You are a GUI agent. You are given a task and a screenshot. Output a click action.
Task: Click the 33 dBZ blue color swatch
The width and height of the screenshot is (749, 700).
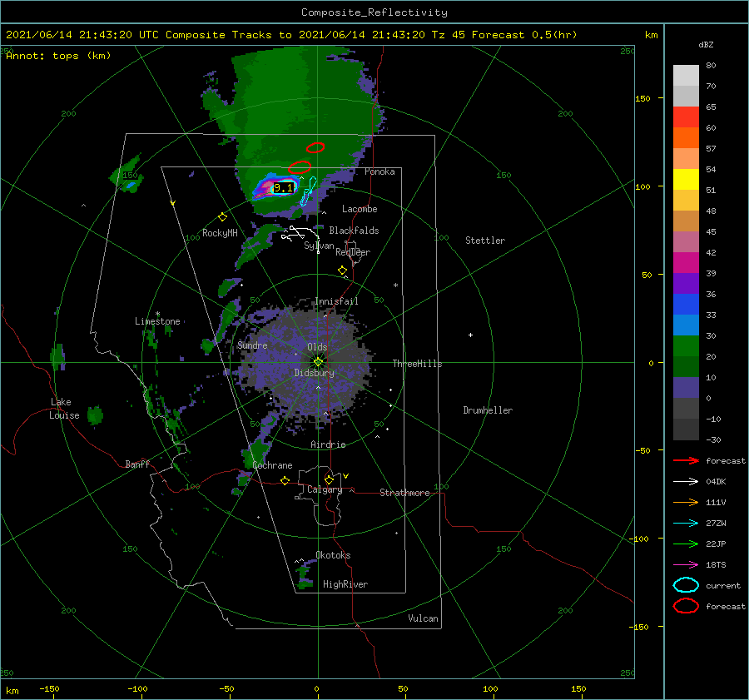pyautogui.click(x=686, y=325)
